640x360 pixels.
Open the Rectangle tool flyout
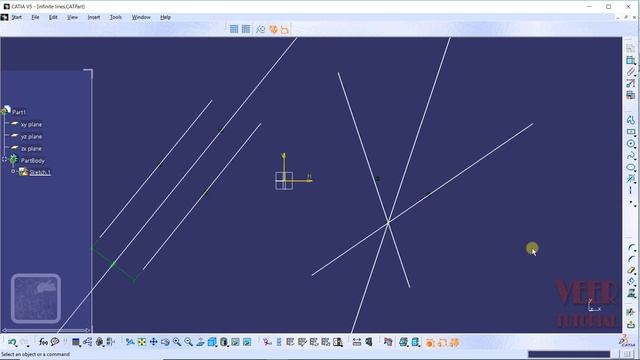tap(631, 132)
